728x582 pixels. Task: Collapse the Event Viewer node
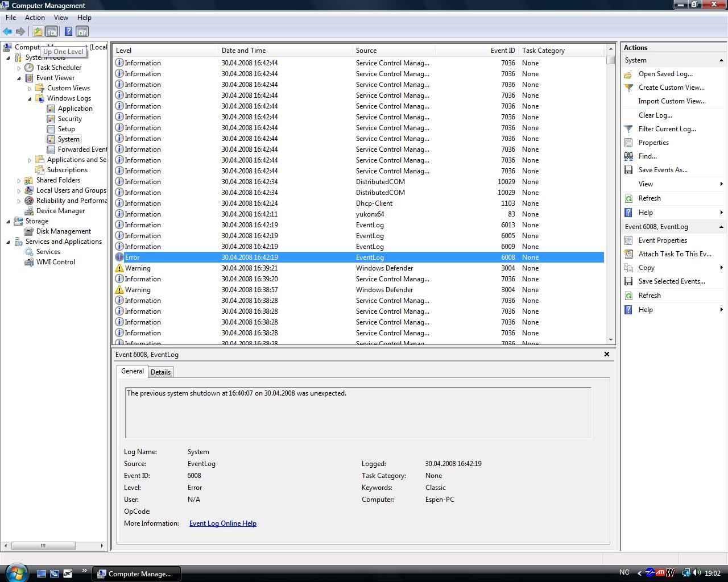click(x=19, y=78)
